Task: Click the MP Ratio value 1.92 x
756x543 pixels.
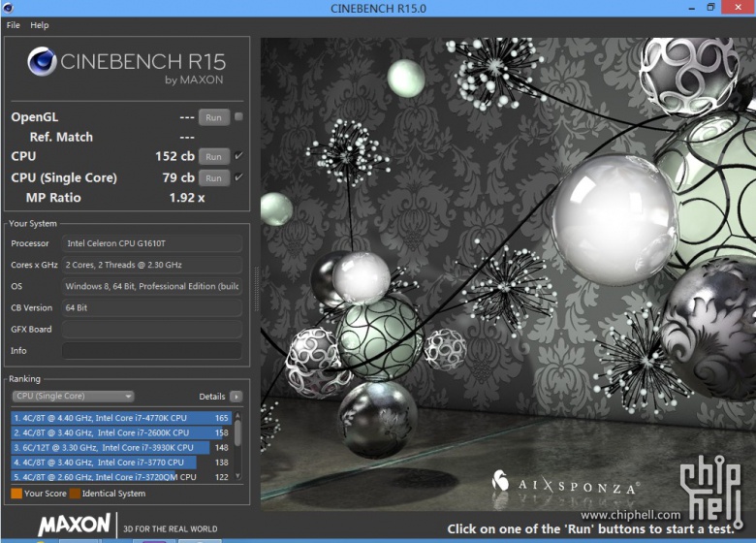Action: pyautogui.click(x=187, y=198)
